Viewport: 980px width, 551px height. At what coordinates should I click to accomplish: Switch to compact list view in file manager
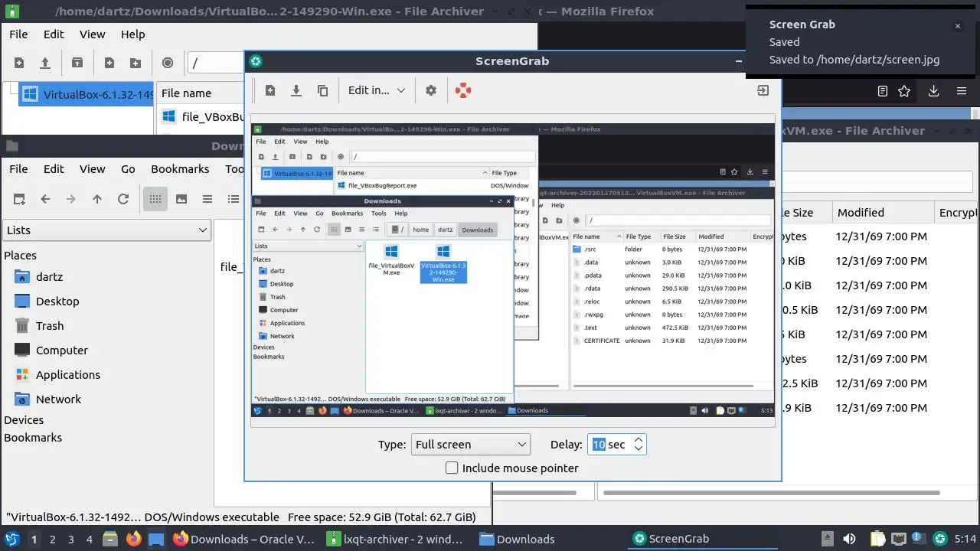[x=207, y=199]
